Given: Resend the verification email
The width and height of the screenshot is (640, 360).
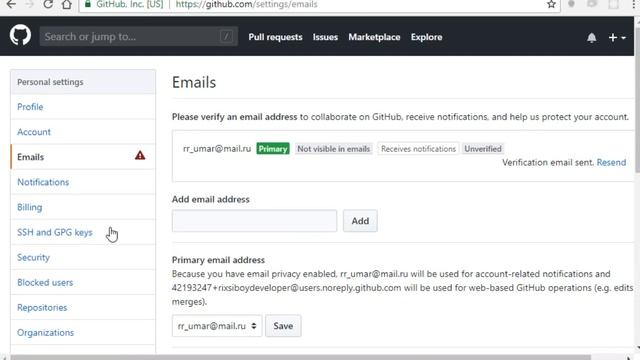Looking at the screenshot, I should [x=611, y=162].
